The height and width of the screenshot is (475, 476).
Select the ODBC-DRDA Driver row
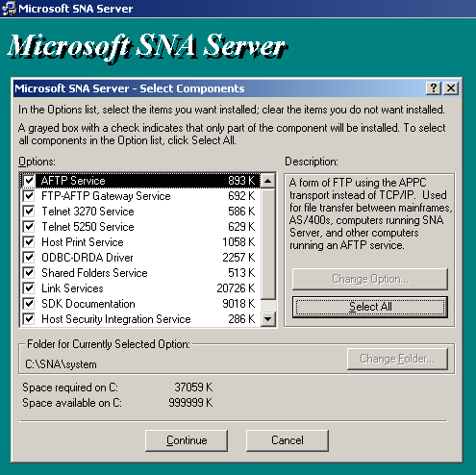click(x=140, y=258)
